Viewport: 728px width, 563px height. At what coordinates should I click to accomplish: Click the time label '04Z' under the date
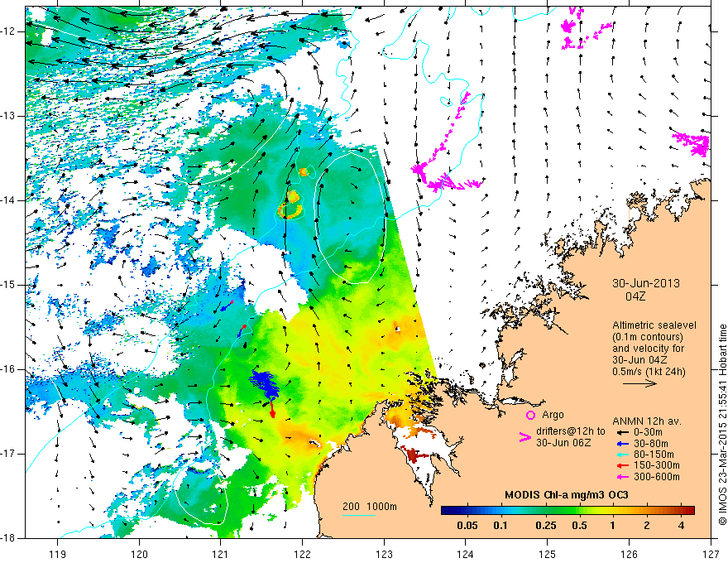[635, 296]
